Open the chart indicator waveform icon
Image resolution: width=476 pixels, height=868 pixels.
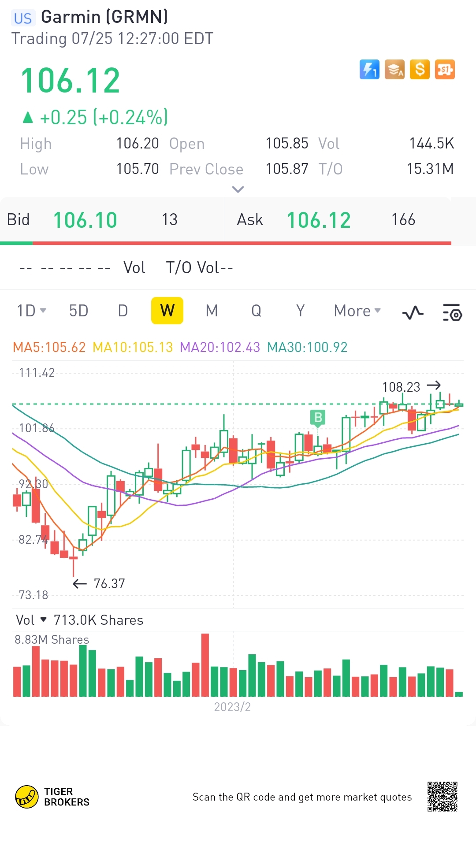click(413, 313)
